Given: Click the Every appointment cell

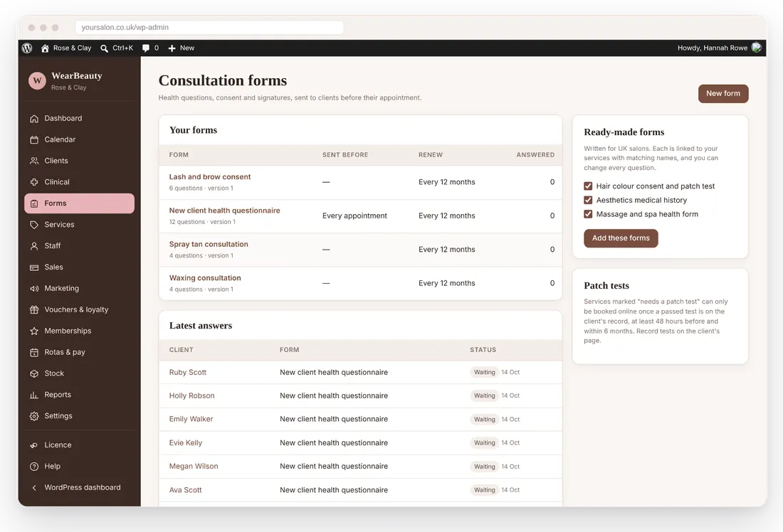Looking at the screenshot, I should [354, 216].
